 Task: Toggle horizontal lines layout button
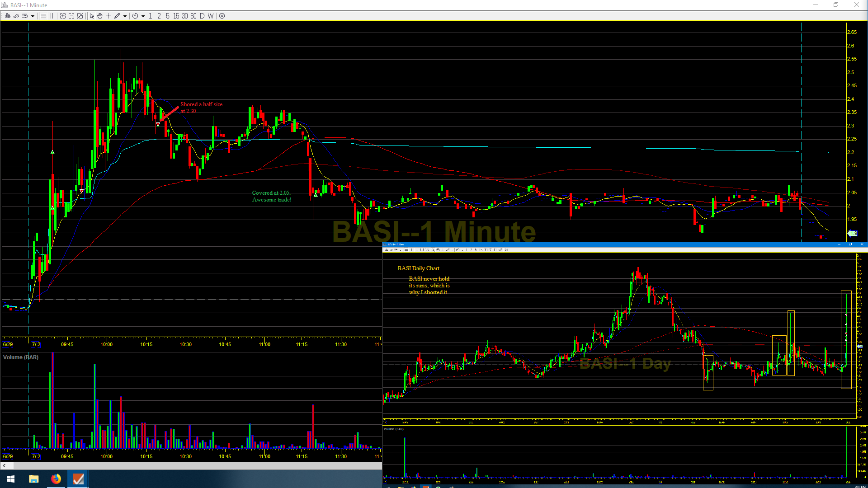[43, 16]
